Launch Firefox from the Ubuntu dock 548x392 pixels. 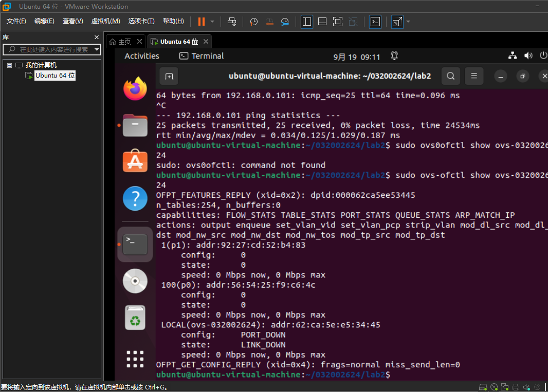click(135, 88)
